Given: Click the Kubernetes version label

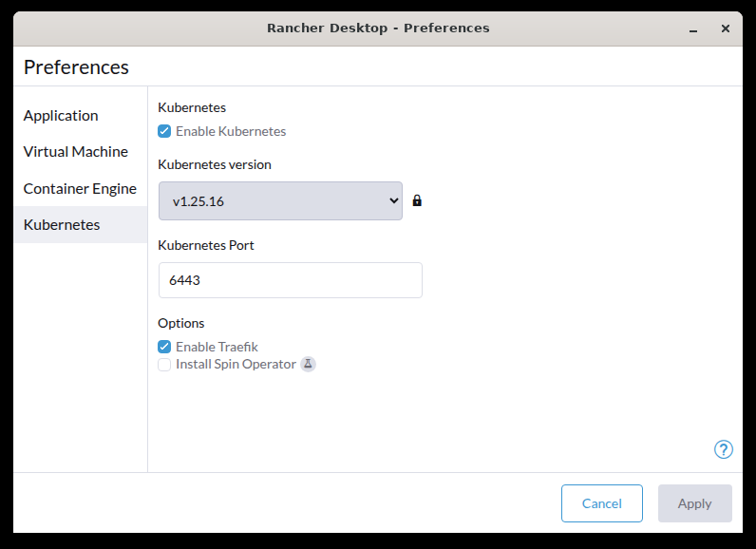Looking at the screenshot, I should tap(215, 164).
